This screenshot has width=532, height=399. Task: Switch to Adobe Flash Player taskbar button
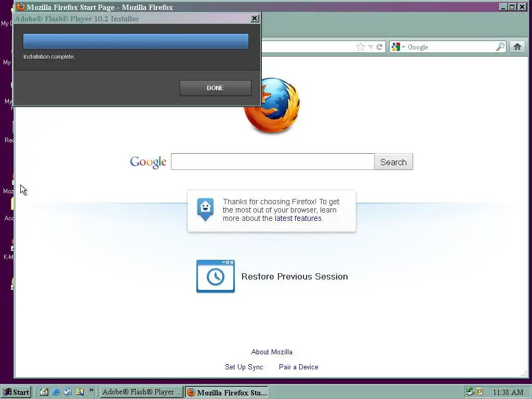(x=141, y=392)
